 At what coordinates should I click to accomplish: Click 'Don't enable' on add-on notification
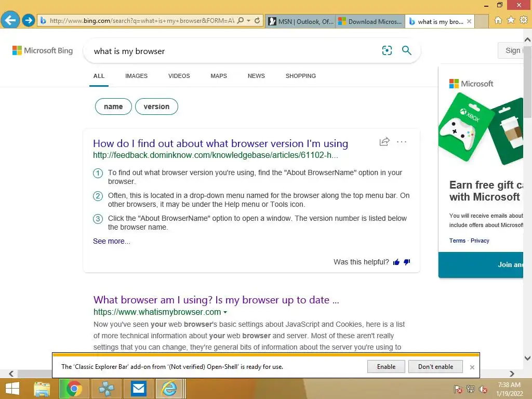click(435, 367)
